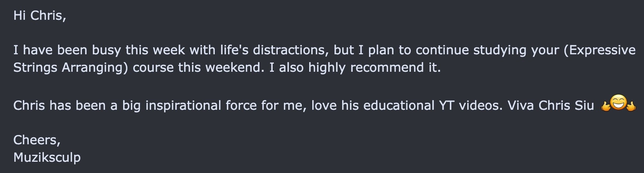Click the 'Viva Chris Siu' text
Image resolution: width=644 pixels, height=173 pixels.
(550, 106)
